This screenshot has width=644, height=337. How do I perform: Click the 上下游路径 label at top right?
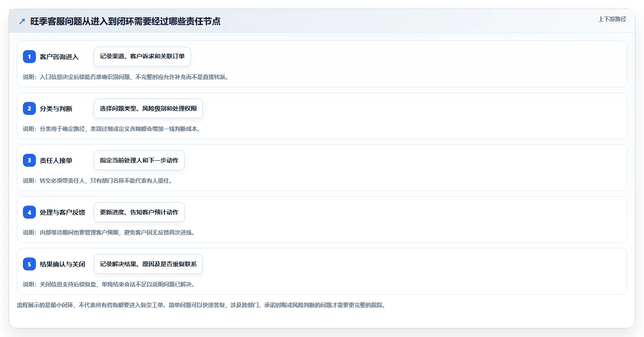pos(612,19)
